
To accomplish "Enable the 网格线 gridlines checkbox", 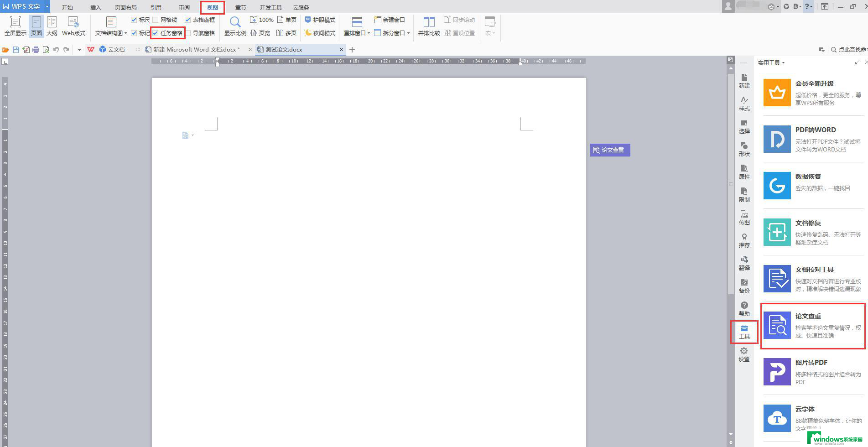I will [x=156, y=20].
